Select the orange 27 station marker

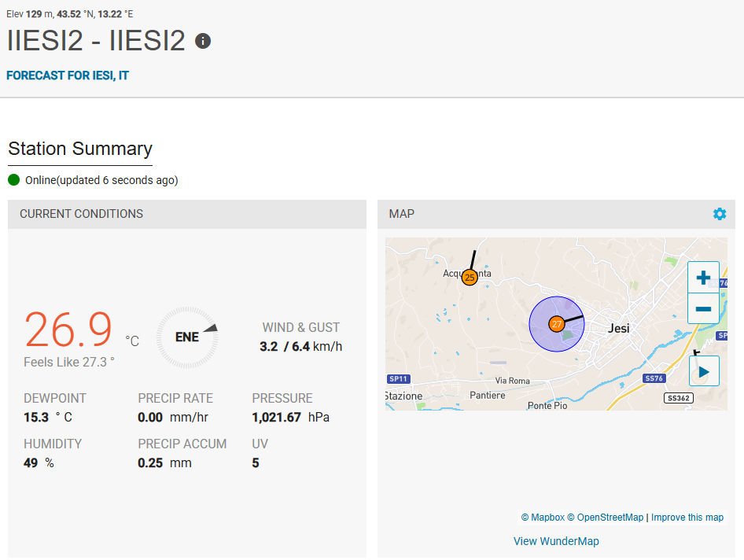[x=557, y=324]
